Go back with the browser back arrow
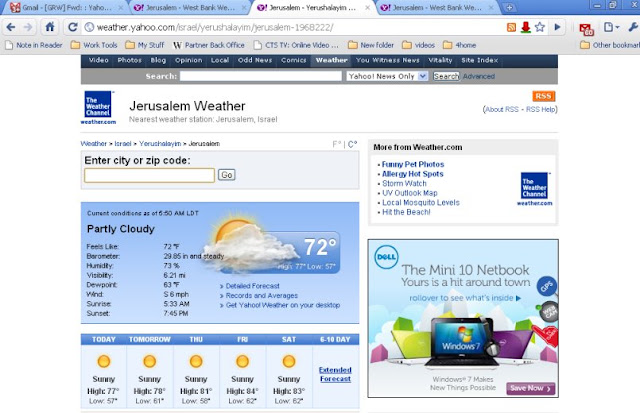640x413 pixels. pos(11,27)
